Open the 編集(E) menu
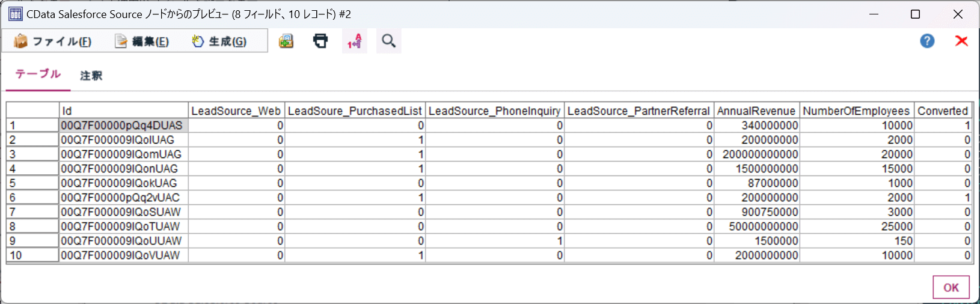Screen dimensions: 980x304 click(x=142, y=41)
